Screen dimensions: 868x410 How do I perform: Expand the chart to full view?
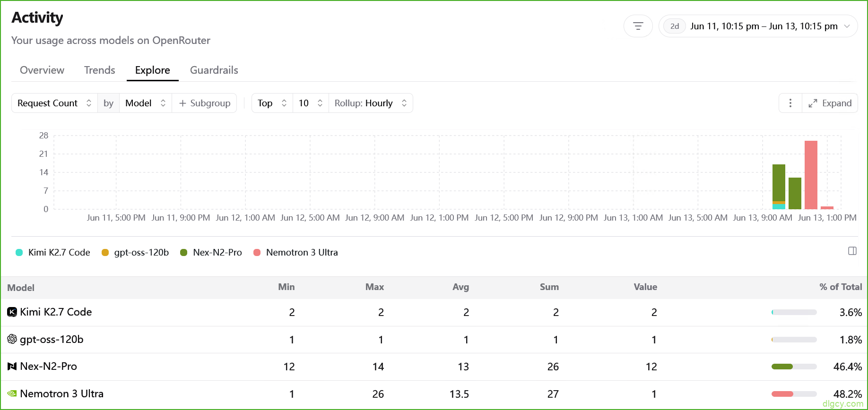click(x=830, y=103)
